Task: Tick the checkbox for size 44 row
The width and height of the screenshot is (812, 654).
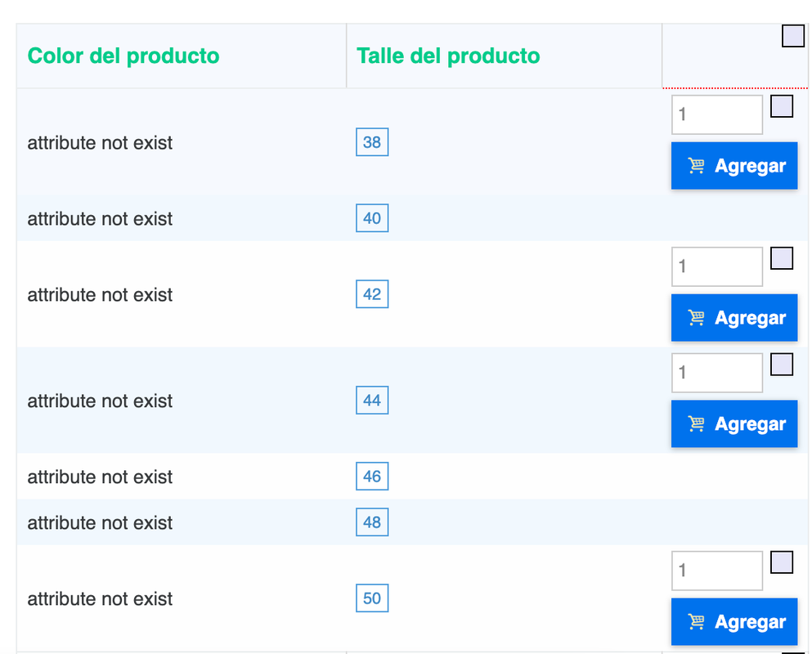Action: pyautogui.click(x=782, y=365)
